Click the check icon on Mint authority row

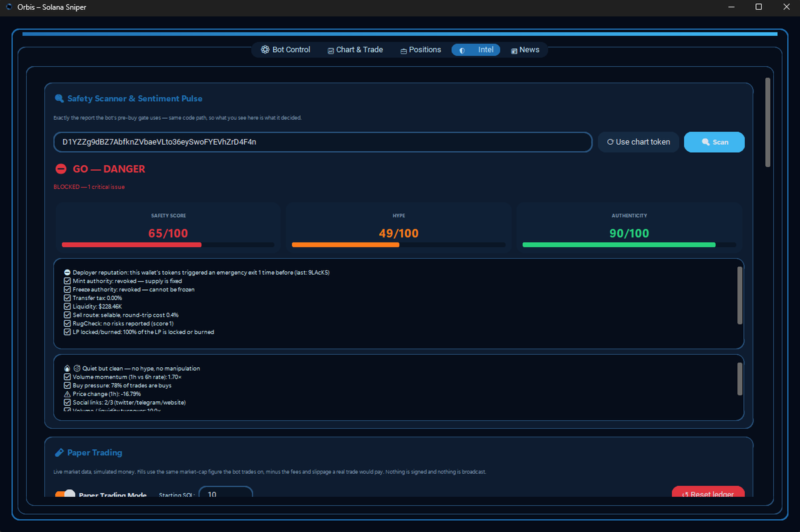point(67,281)
